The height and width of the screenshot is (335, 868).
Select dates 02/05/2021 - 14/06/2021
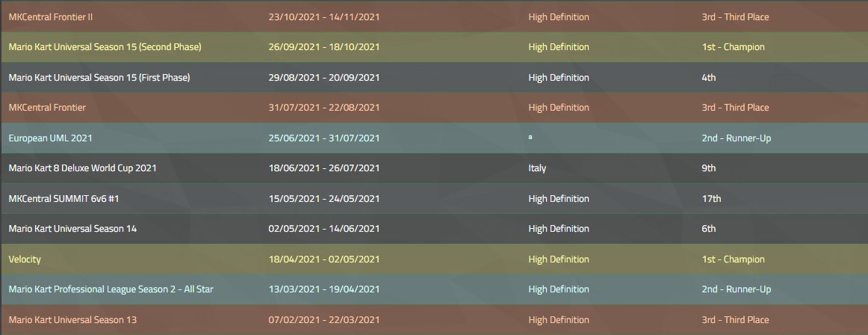(324, 229)
